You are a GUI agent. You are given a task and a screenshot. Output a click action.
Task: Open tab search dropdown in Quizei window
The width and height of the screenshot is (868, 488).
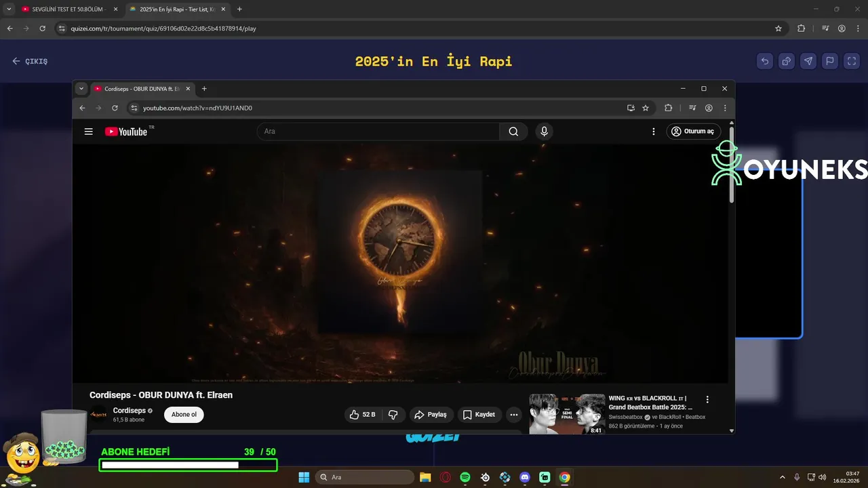9,9
